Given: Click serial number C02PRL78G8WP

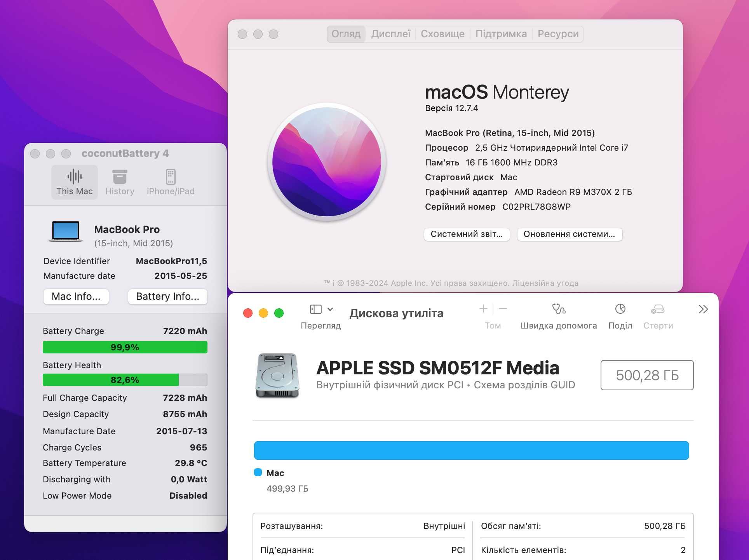Looking at the screenshot, I should coord(536,207).
